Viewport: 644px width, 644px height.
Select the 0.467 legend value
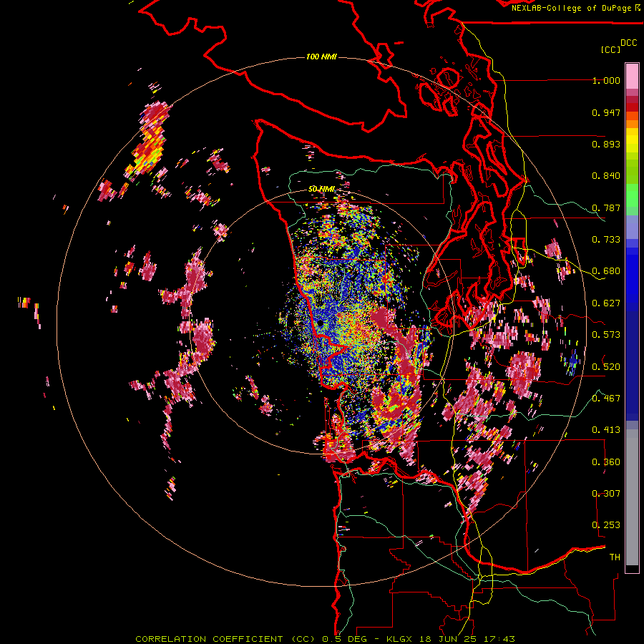[606, 398]
